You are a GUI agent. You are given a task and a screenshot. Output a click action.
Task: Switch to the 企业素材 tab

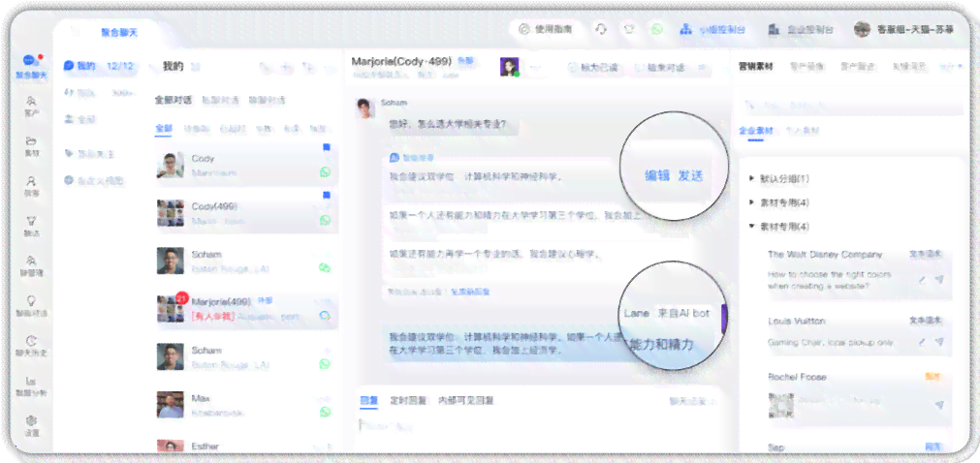pyautogui.click(x=756, y=131)
